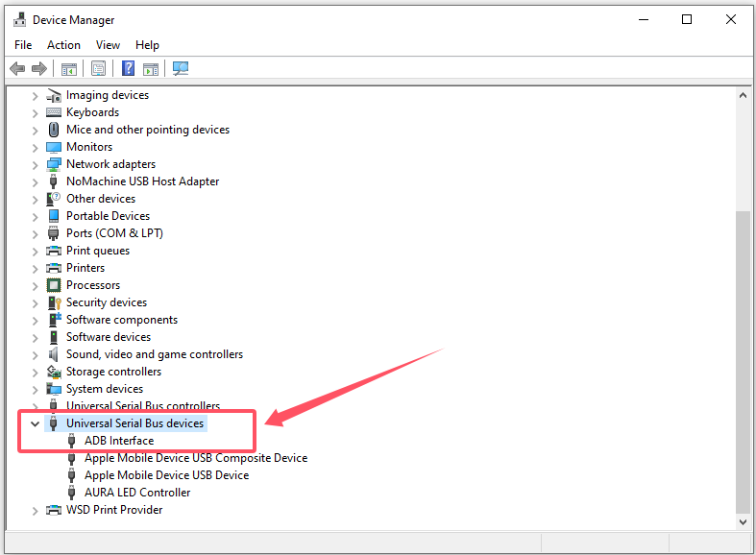Click the AURA LED Controller device icon

(x=72, y=493)
